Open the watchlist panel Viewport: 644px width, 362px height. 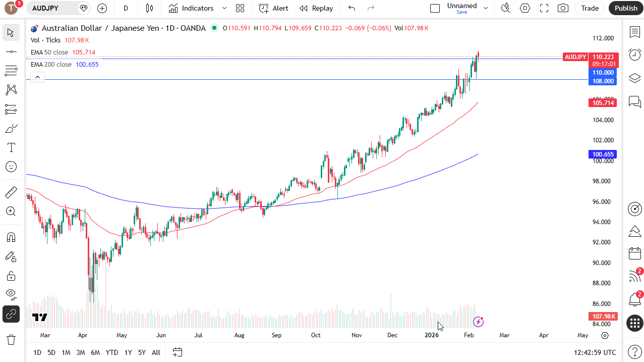(634, 32)
